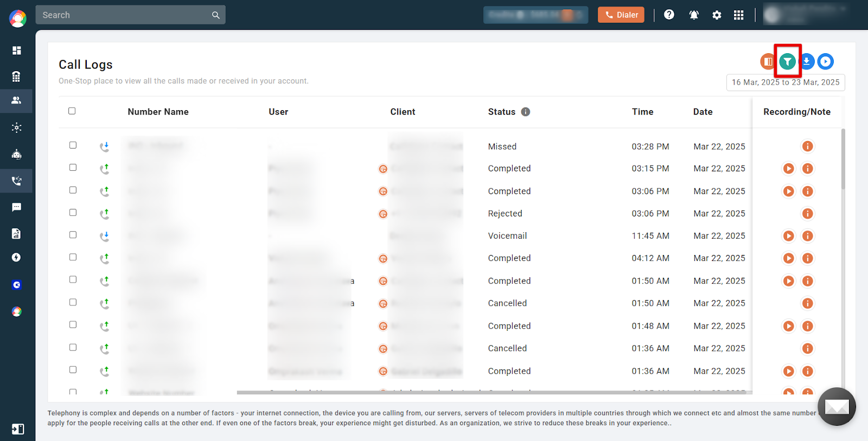Click the Status info icon in header
Image resolution: width=868 pixels, height=441 pixels.
click(x=525, y=112)
